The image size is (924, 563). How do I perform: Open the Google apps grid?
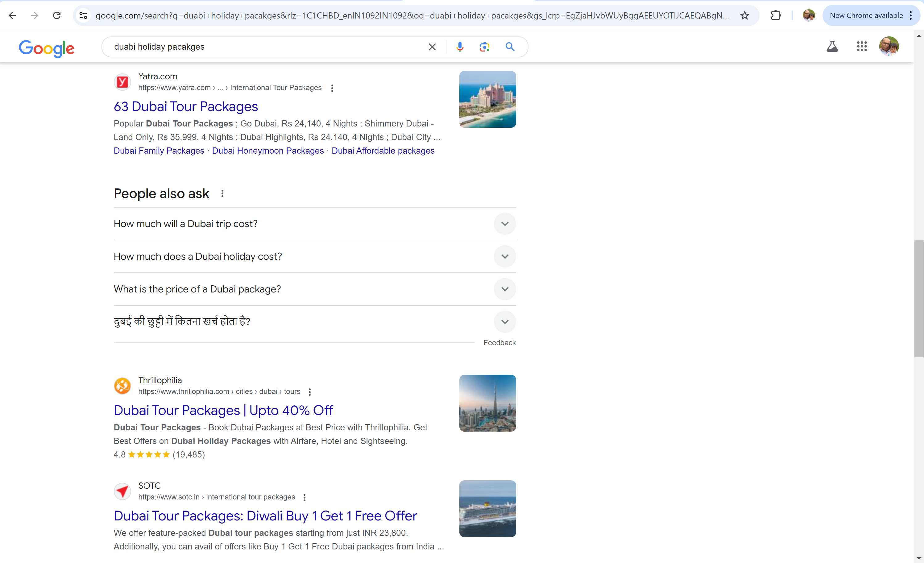click(862, 47)
